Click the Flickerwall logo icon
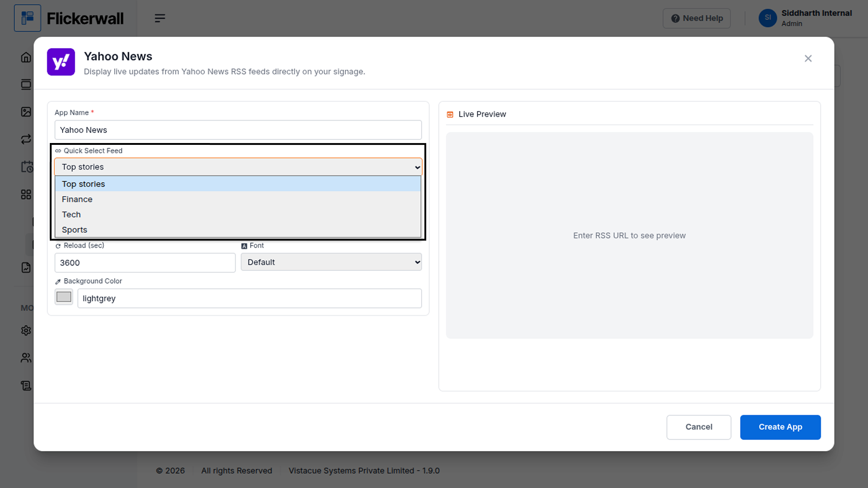This screenshot has width=868, height=488. coord(27,18)
